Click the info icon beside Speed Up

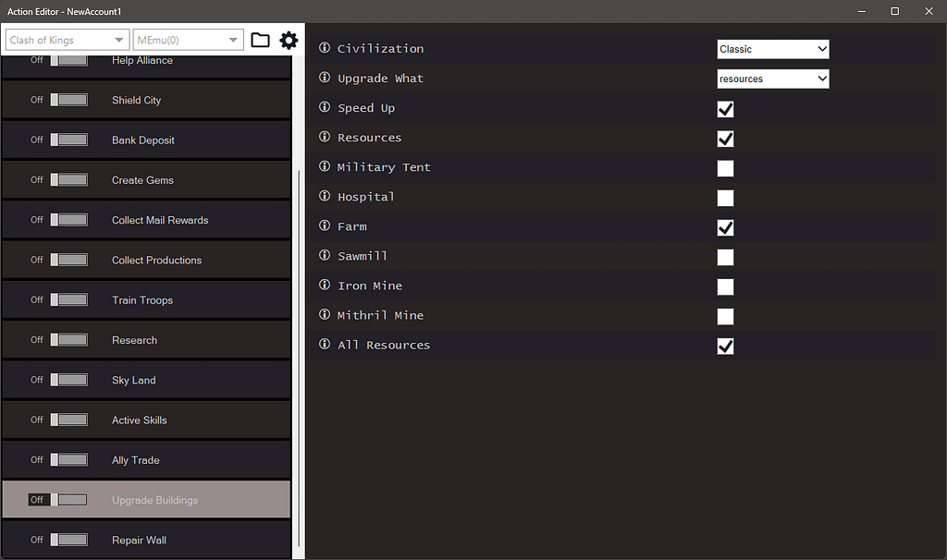point(324,107)
